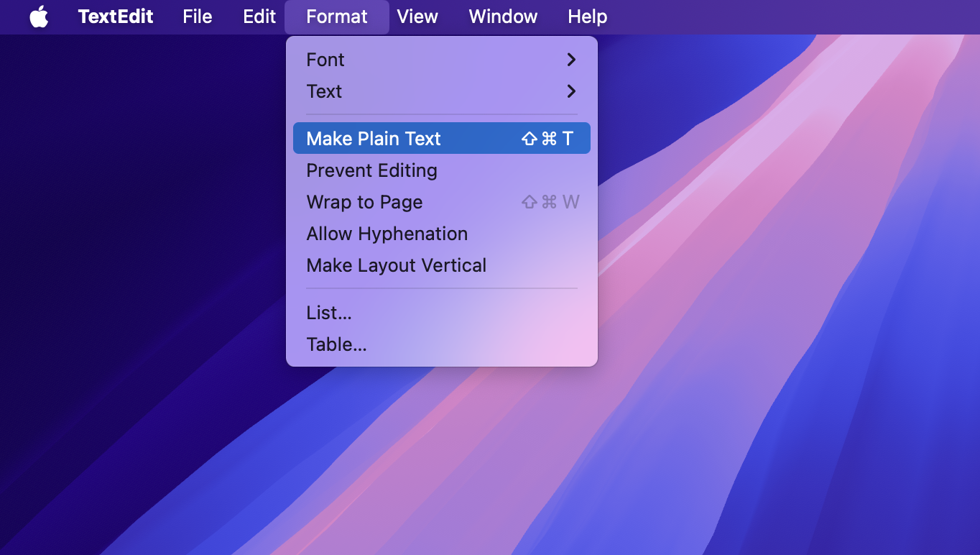Expand the Text submenu chevron
Image resolution: width=980 pixels, height=555 pixels.
pyautogui.click(x=571, y=92)
